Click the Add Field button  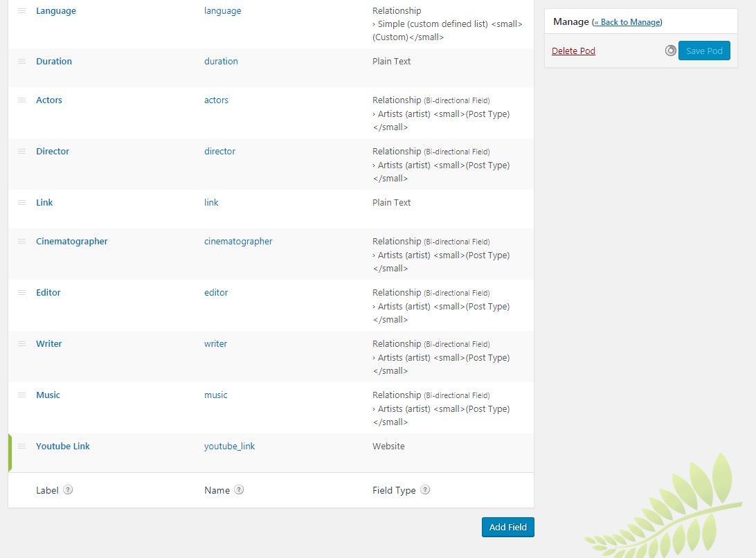coord(507,527)
